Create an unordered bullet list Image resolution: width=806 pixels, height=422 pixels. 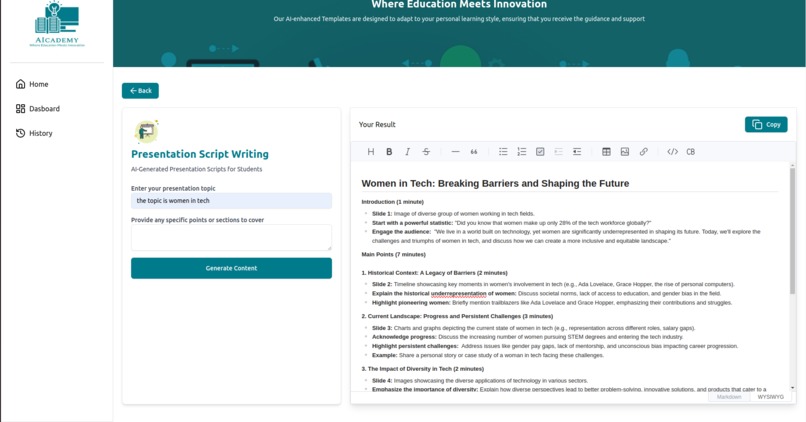(503, 152)
